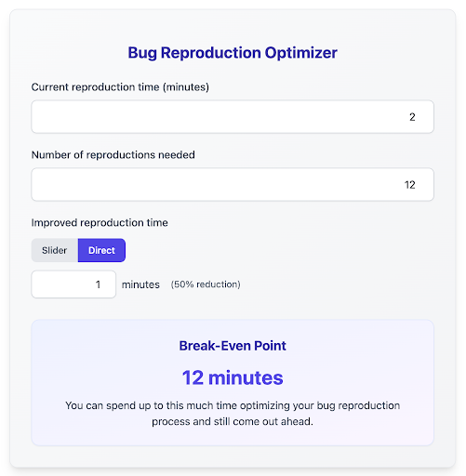Click the 'minutes' unit label
Image resolution: width=466 pixels, height=476 pixels.
pyautogui.click(x=140, y=284)
